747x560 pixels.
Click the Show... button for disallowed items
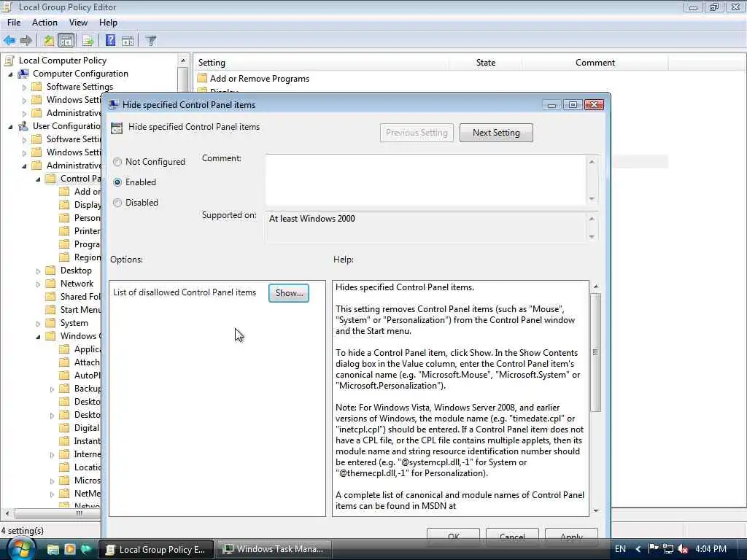pos(289,293)
